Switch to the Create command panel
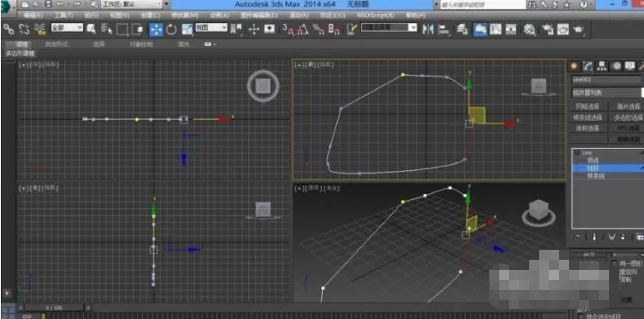The width and height of the screenshot is (644, 319). [x=574, y=66]
